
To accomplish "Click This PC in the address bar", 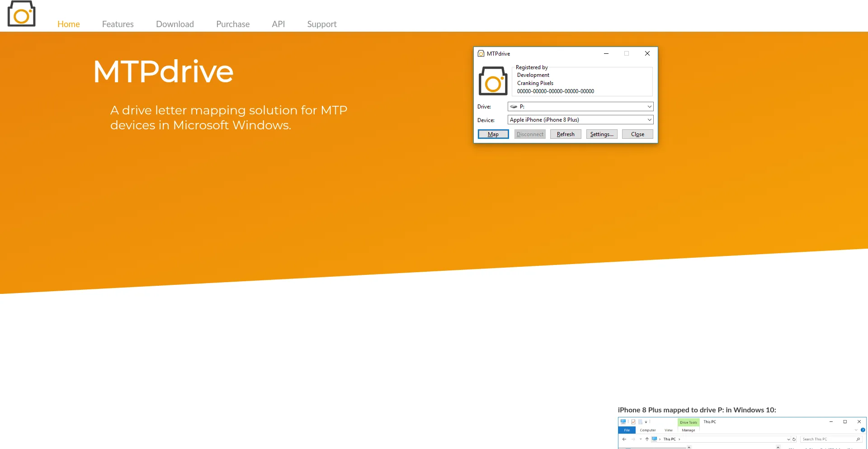I will 670,439.
